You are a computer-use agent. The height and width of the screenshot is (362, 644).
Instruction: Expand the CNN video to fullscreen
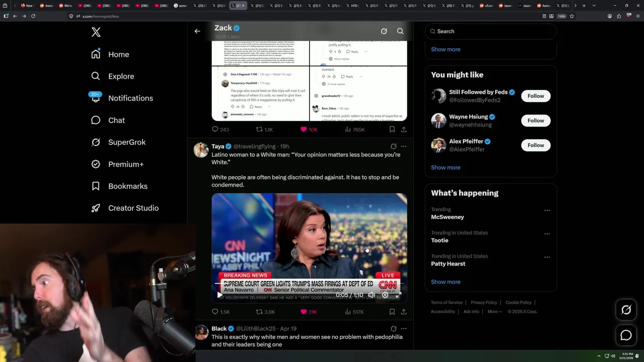coord(398,296)
